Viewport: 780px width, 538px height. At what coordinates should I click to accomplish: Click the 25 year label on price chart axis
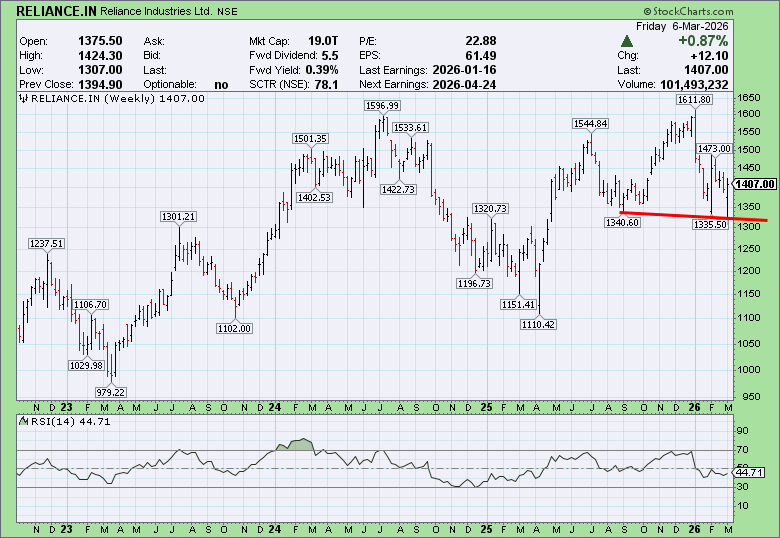tap(486, 407)
